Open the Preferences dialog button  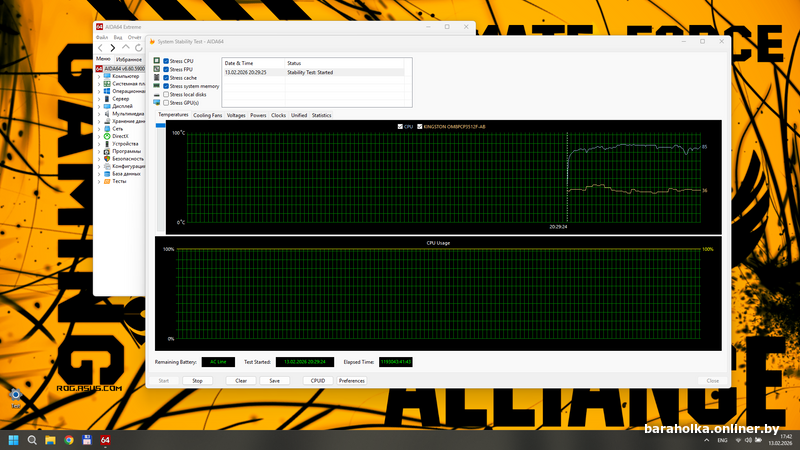point(352,381)
